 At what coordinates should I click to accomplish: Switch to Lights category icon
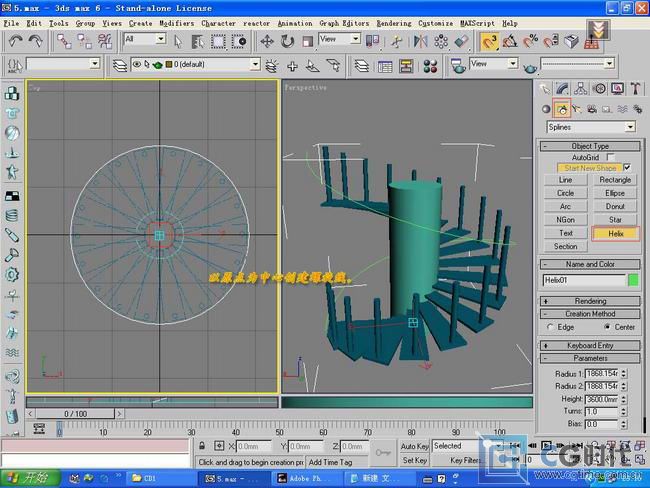(577, 109)
